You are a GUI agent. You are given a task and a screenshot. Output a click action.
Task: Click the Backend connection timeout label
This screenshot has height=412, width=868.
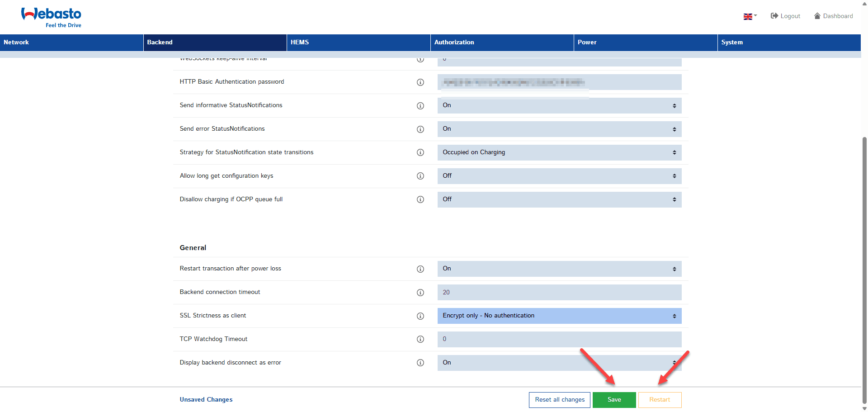220,292
